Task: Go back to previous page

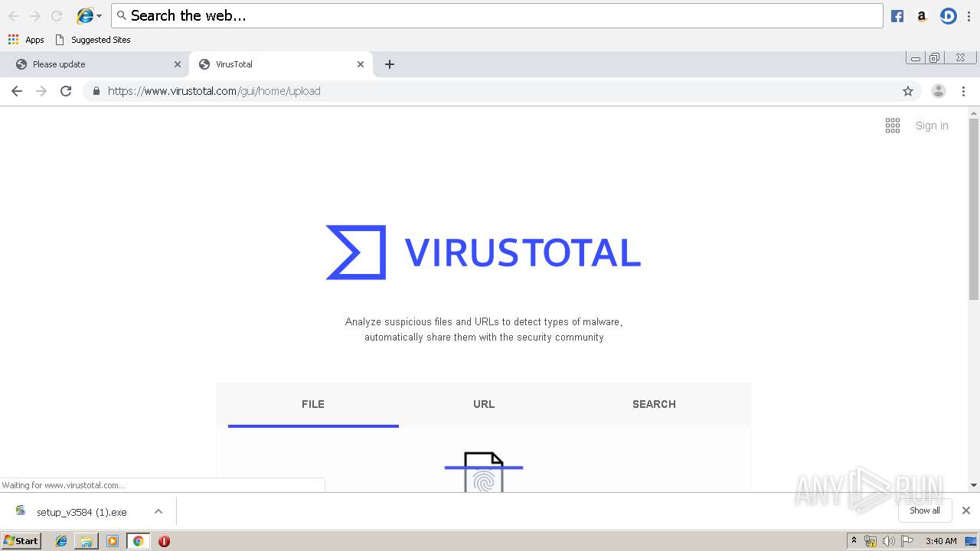Action: click(17, 91)
